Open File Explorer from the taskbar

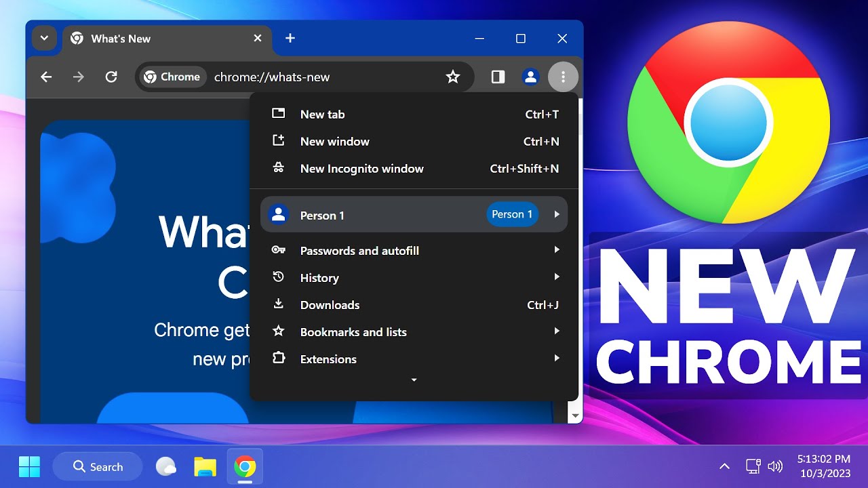205,466
